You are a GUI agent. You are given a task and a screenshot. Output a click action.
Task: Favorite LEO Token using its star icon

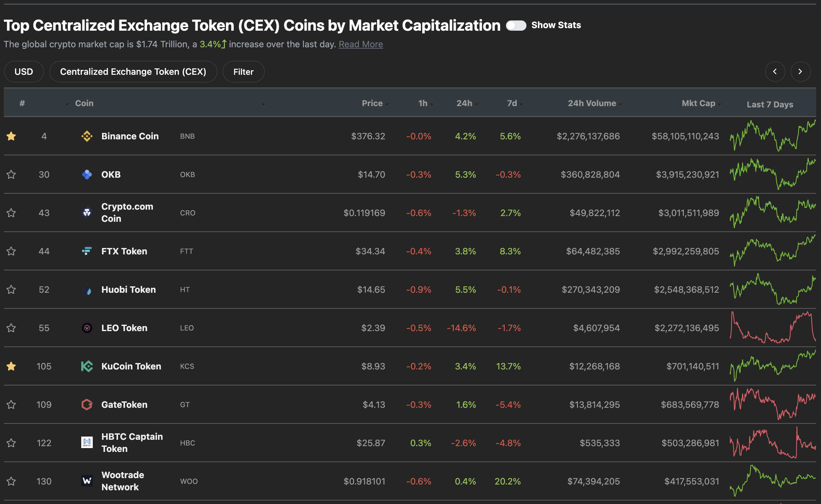pos(11,328)
